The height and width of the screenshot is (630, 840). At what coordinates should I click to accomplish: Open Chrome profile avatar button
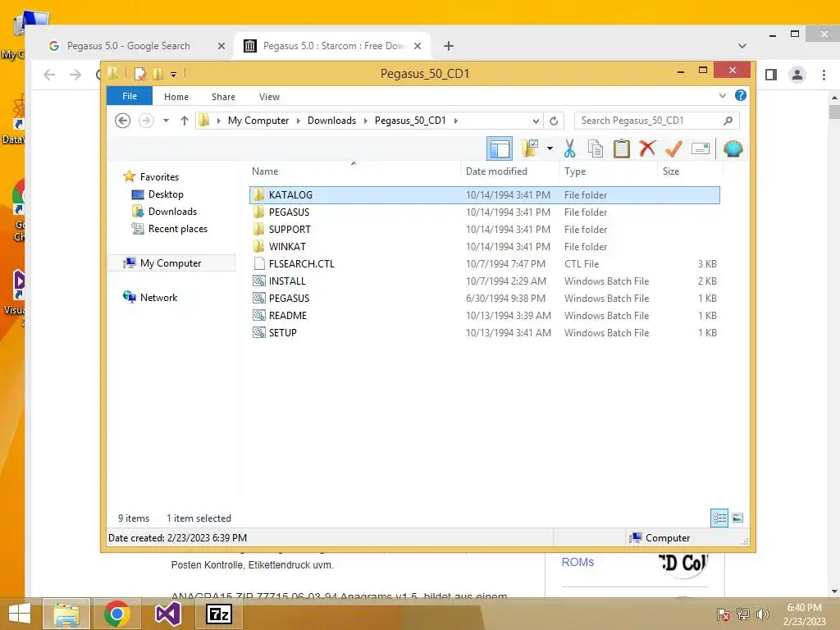pos(797,75)
